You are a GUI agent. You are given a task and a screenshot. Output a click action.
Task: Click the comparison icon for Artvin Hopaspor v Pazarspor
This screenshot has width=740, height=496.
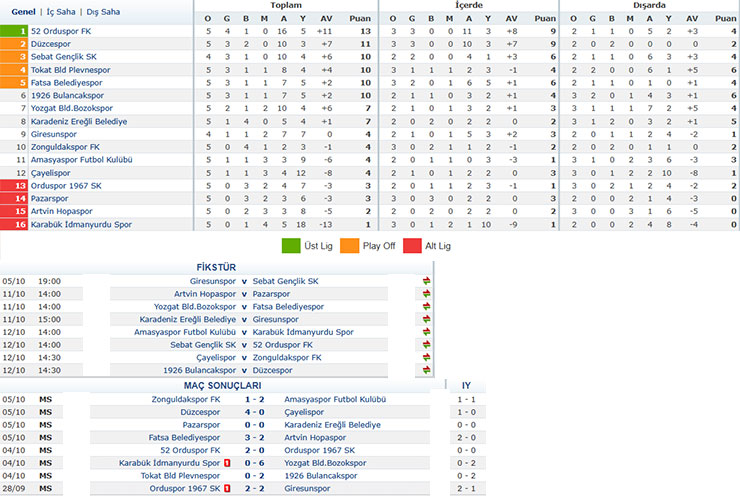(427, 294)
